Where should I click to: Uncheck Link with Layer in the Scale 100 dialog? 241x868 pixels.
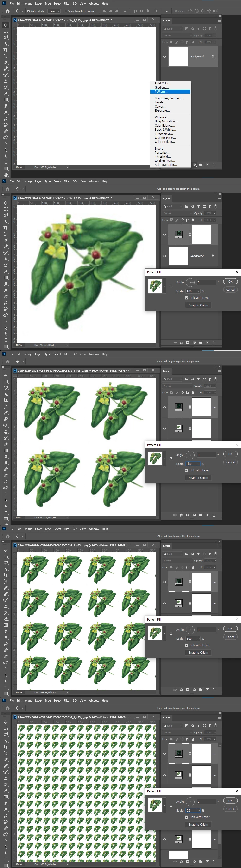click(x=186, y=645)
